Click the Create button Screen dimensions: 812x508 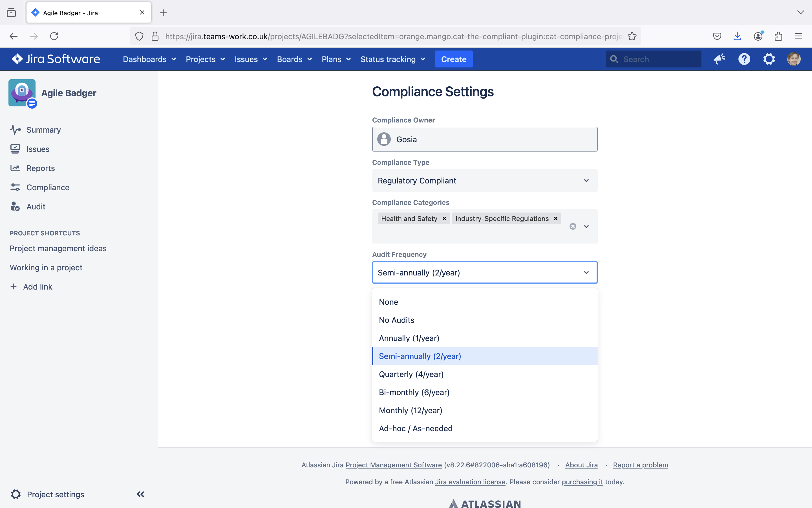point(454,59)
